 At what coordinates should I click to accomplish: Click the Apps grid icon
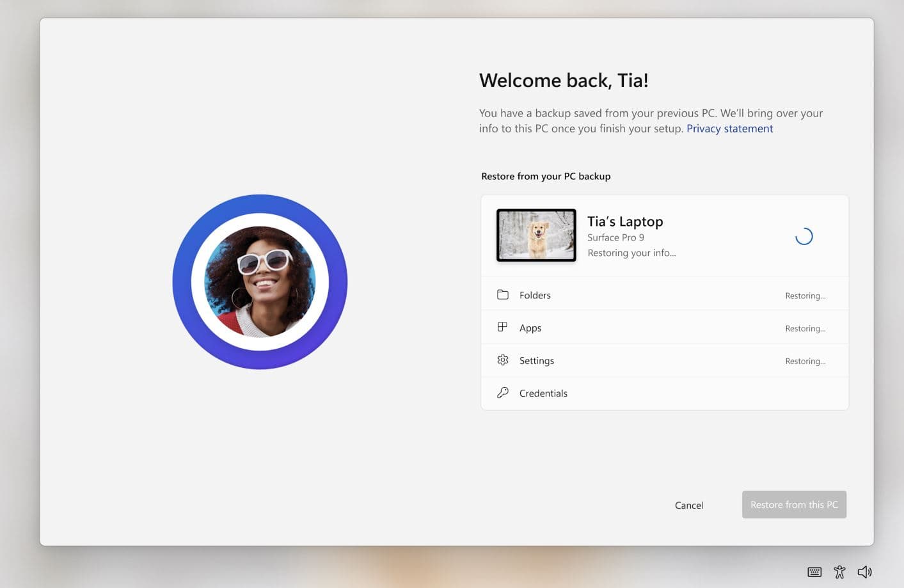pos(502,328)
